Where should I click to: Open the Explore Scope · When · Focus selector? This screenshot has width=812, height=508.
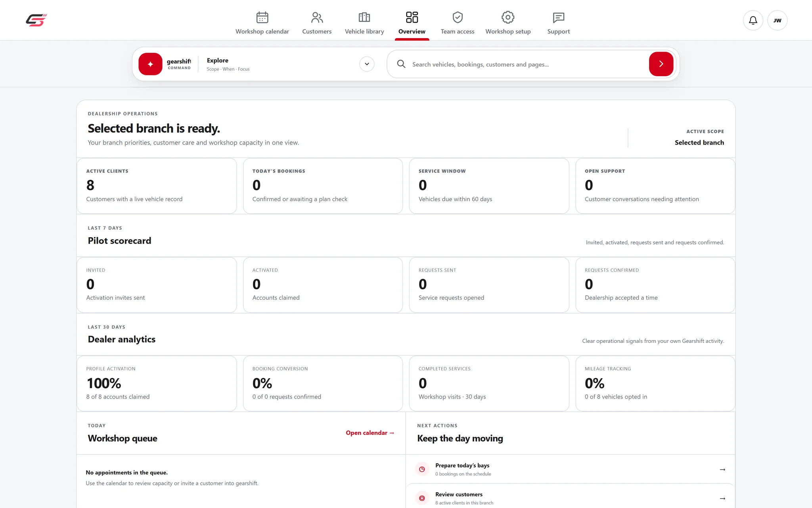[291, 64]
